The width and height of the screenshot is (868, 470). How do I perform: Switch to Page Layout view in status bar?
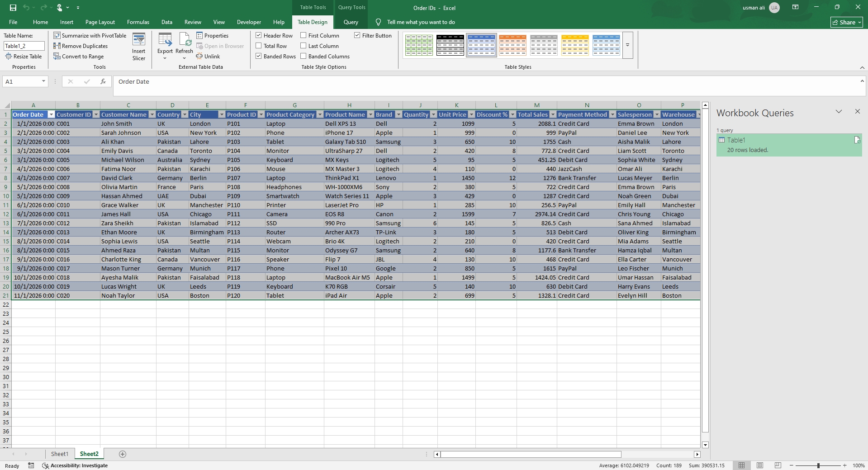(760, 465)
